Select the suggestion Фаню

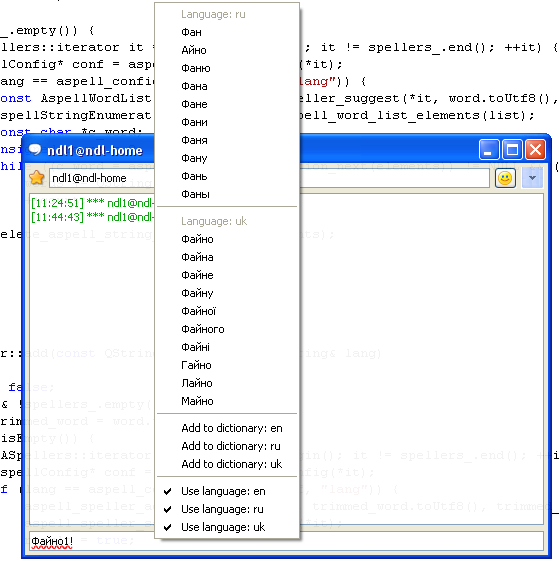[x=227, y=68]
